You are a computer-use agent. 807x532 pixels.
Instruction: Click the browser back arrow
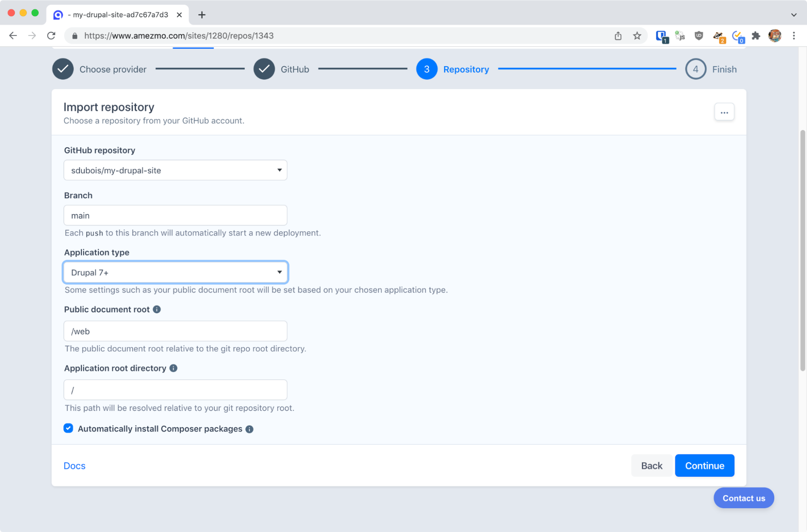(x=13, y=36)
